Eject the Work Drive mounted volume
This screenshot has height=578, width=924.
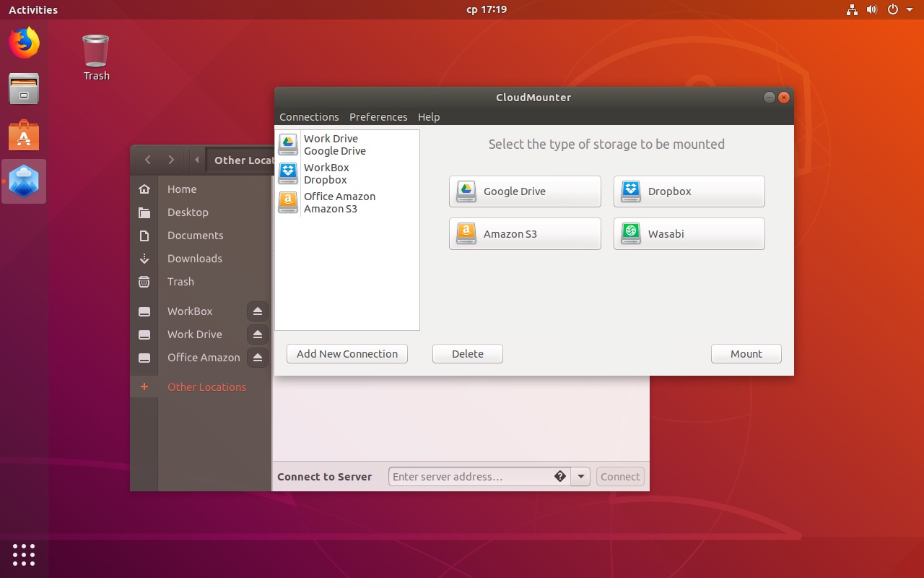pos(258,335)
